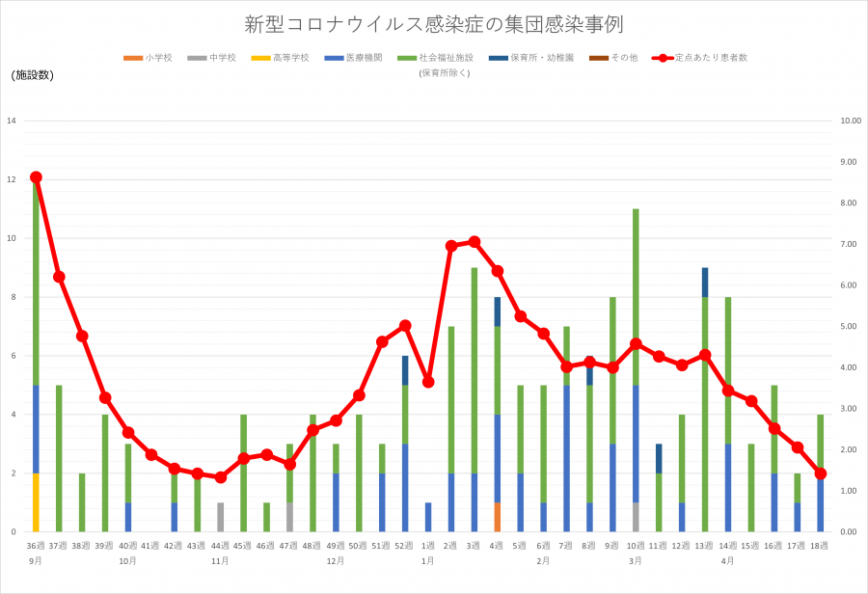Select the red line marker at 18週
Screen dimensions: 868x594
[821, 473]
